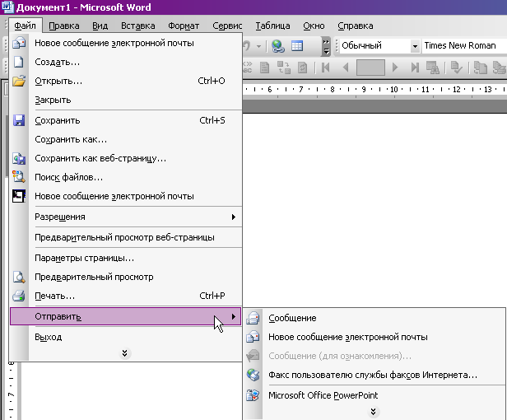Click the Word document icon in title bar
The image size is (507, 420).
(7, 7)
